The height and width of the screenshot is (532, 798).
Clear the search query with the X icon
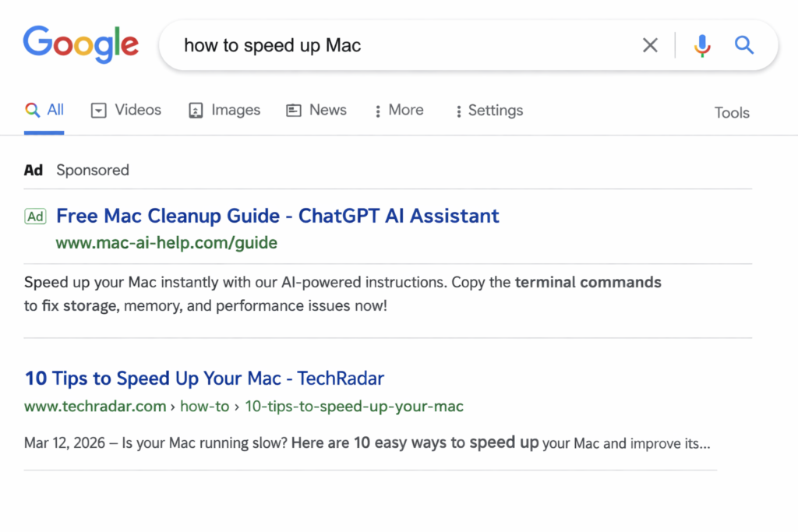click(650, 46)
